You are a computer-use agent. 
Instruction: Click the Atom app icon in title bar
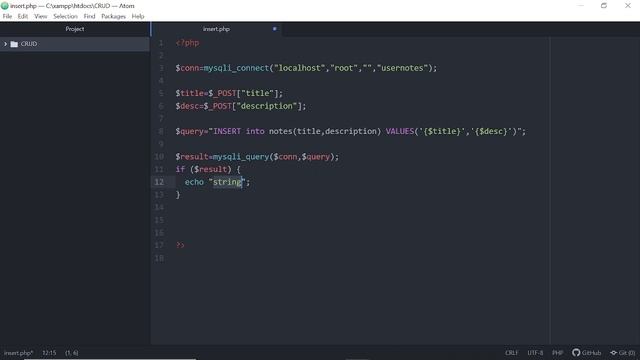pyautogui.click(x=4, y=6)
